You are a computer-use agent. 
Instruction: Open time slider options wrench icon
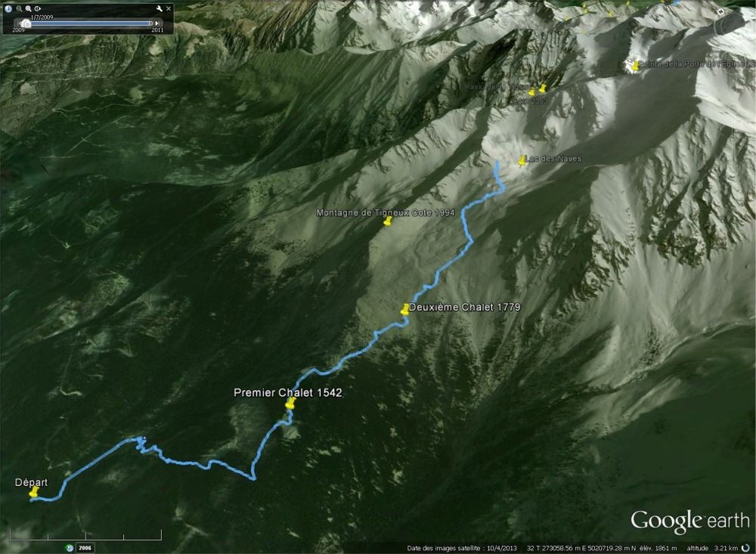pos(159,8)
